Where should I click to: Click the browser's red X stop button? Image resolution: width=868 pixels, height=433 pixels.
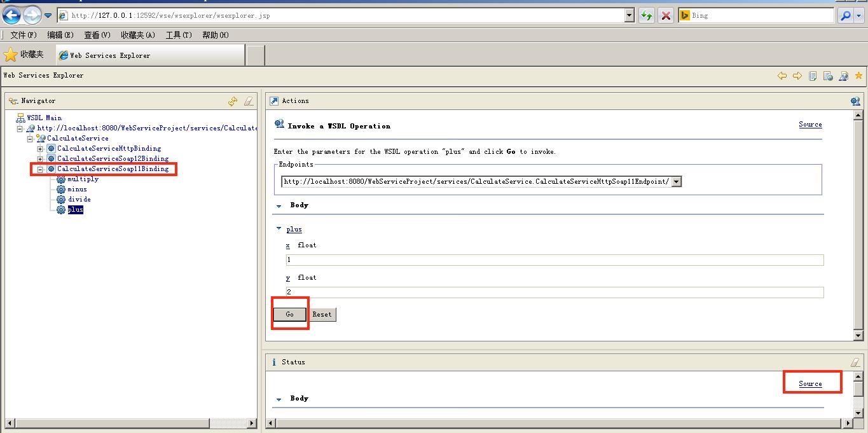[x=665, y=16]
